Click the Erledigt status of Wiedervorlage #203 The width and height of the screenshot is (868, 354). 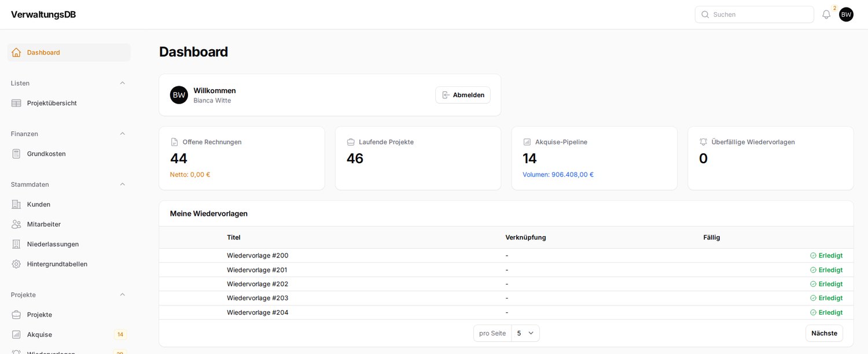coord(826,298)
